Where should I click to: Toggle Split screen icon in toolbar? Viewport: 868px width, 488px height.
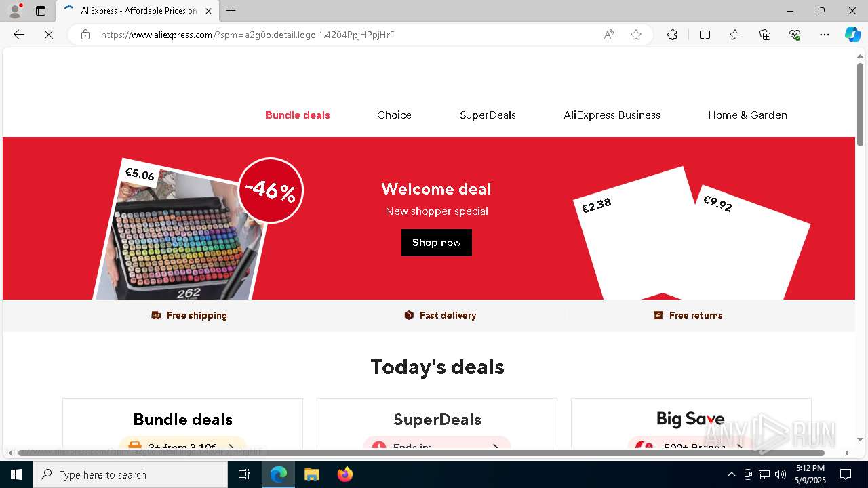tap(705, 35)
